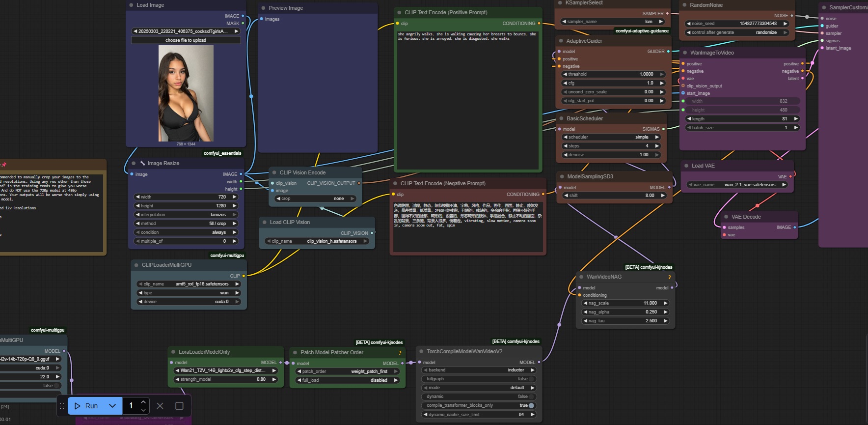Open type dropdown showing wan

189,293
